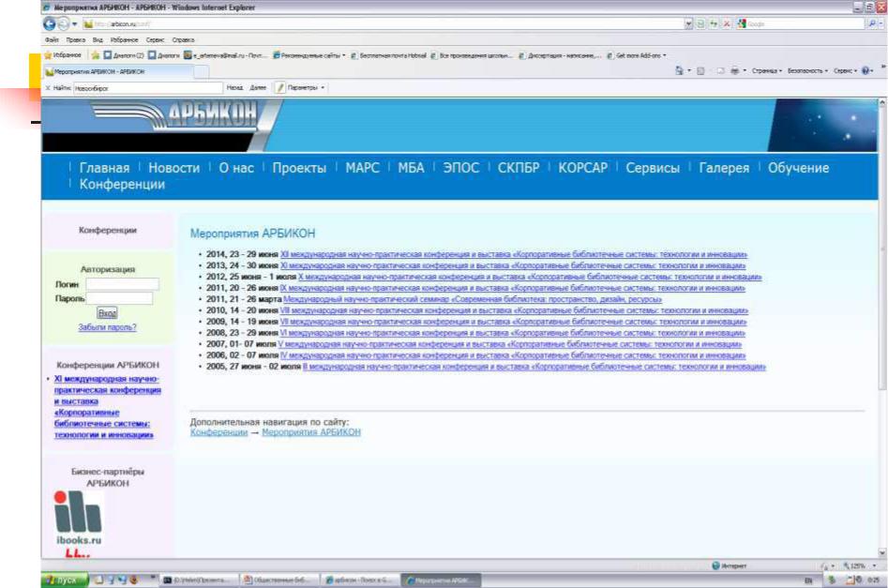Stop loading with the red X icon
The height and width of the screenshot is (588, 888).
(726, 23)
